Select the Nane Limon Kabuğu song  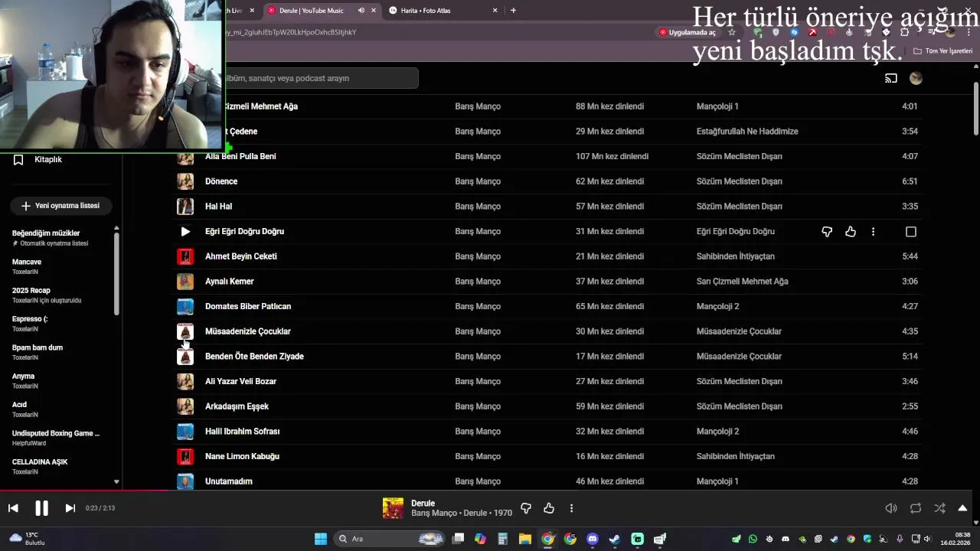[x=242, y=456]
